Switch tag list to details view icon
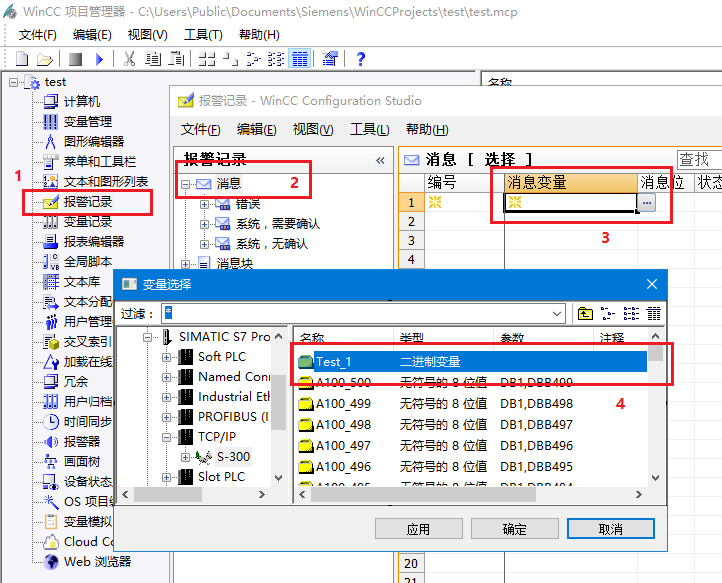 654,314
